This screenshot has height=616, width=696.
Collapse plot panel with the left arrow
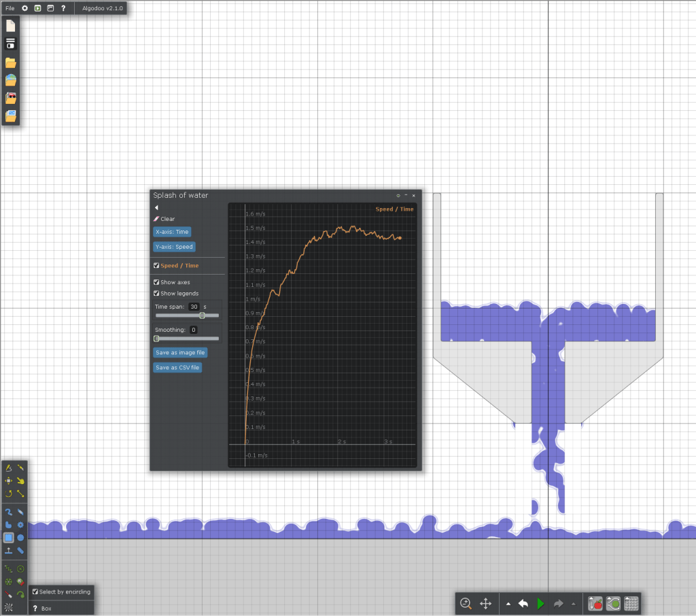[156, 207]
